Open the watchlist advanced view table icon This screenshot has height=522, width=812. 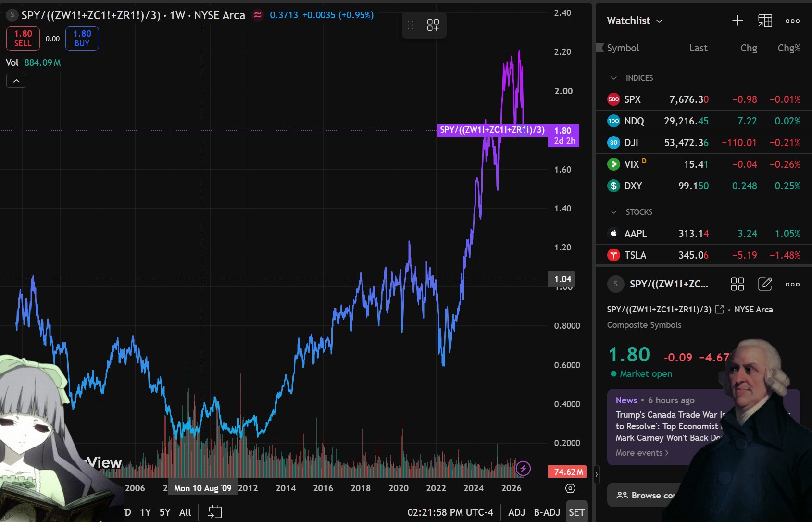coord(765,21)
